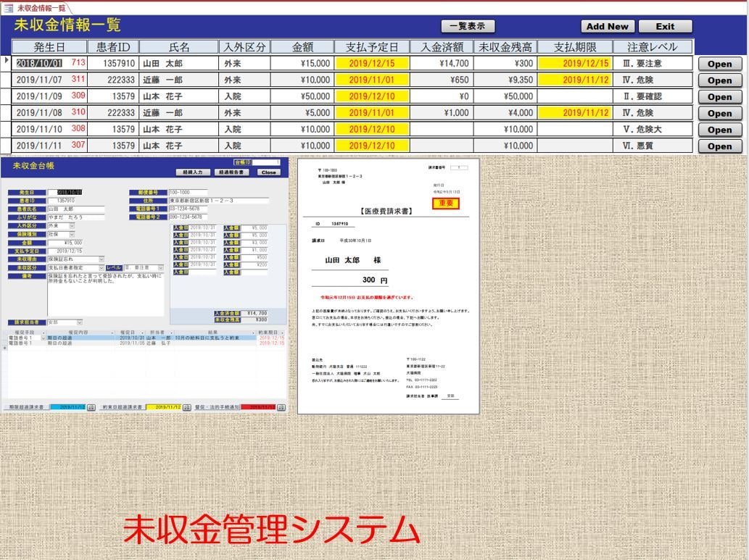
Task: Click the ふりがな field containing やまだ たろう
Action: coord(76,217)
